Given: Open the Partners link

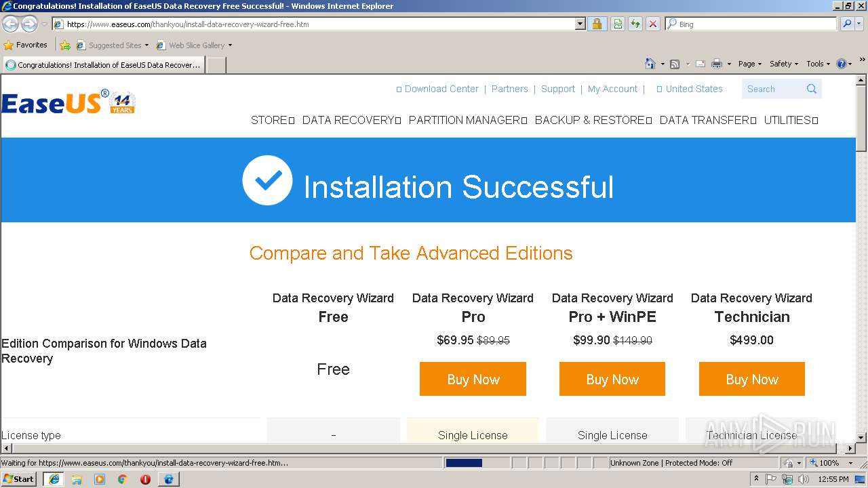Looking at the screenshot, I should click(510, 89).
